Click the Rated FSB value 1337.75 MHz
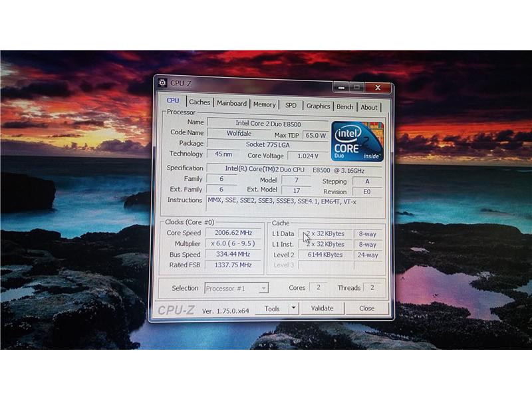This screenshot has height=399, width=532. tap(233, 265)
